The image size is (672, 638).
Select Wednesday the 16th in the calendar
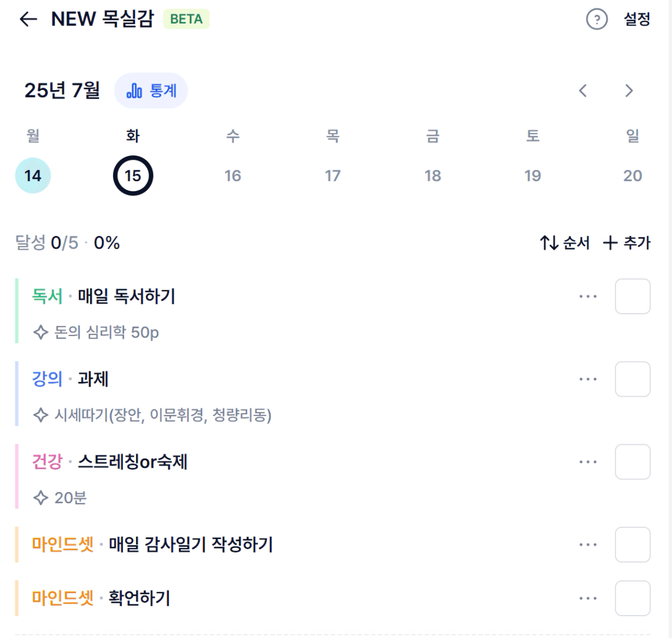(x=233, y=175)
